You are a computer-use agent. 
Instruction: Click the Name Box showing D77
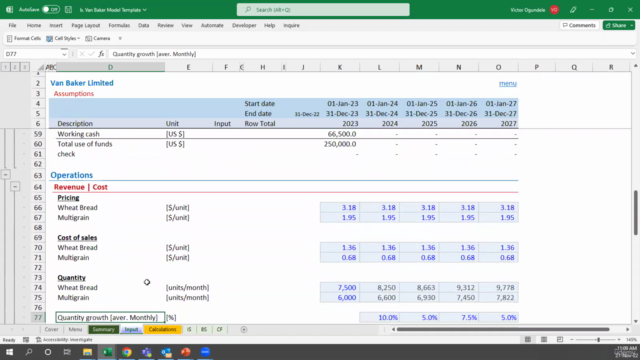[32, 54]
